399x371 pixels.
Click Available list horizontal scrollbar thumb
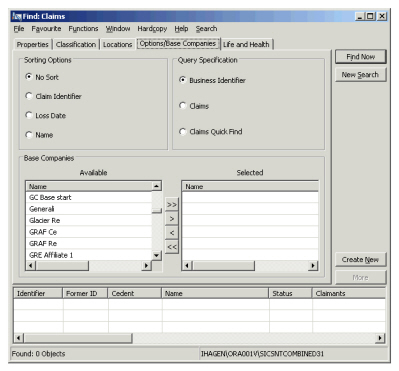click(x=62, y=265)
